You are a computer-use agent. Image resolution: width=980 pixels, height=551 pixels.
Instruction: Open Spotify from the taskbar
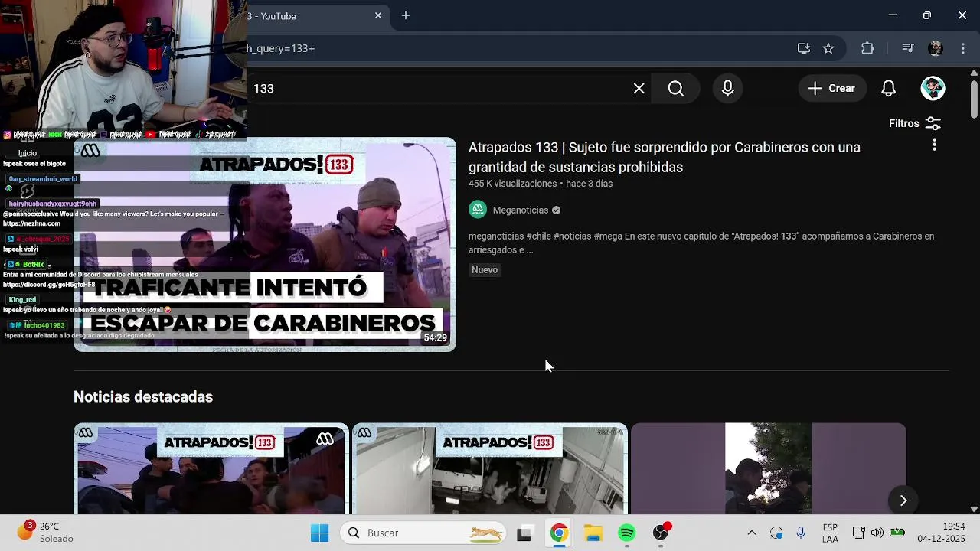pyautogui.click(x=627, y=533)
